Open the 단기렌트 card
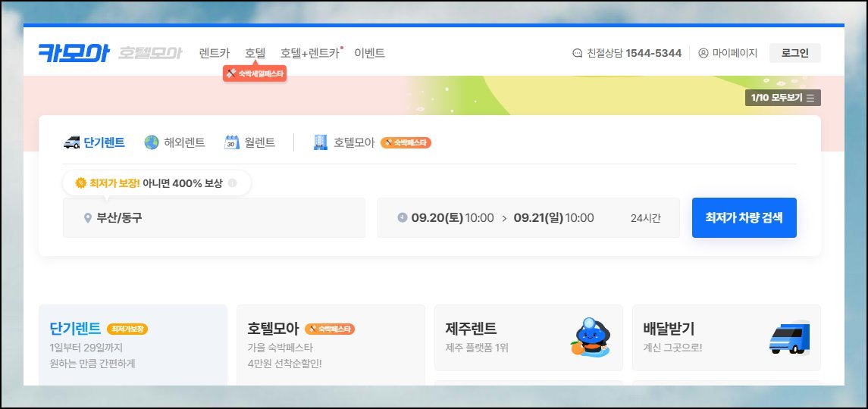Screen dimensions: 868x409 [133, 345]
